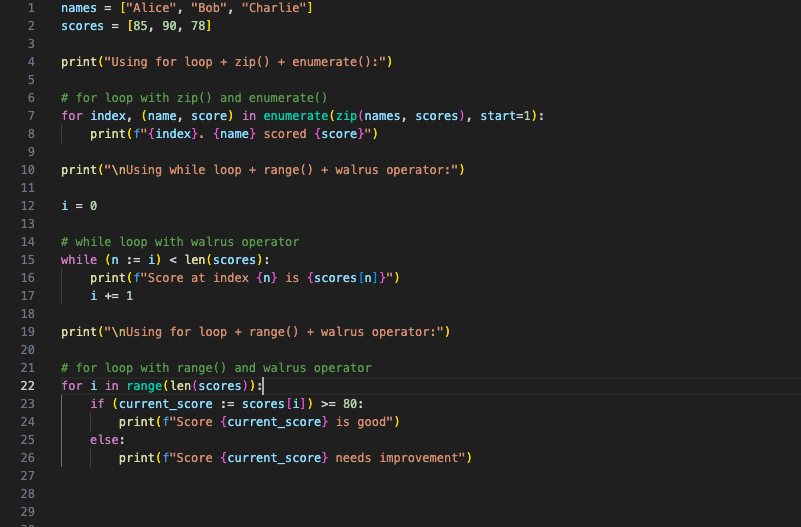Click line number 29 in the gutter
Screen dimensions: 801x527
28,512
